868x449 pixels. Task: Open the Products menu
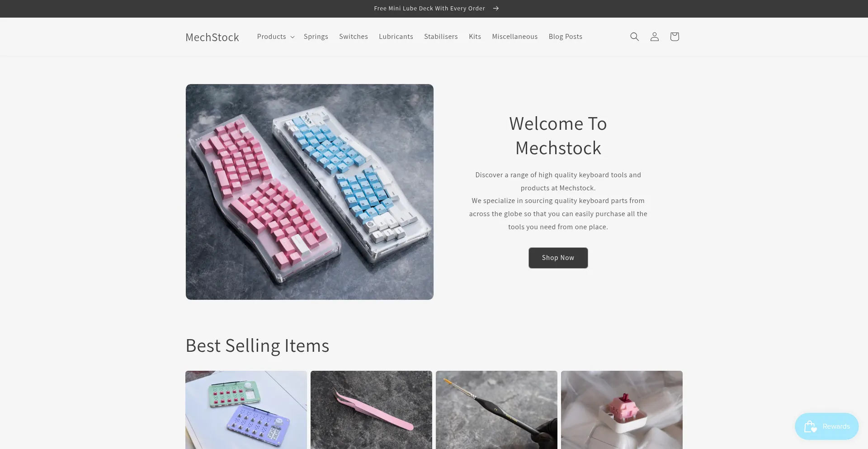point(272,37)
